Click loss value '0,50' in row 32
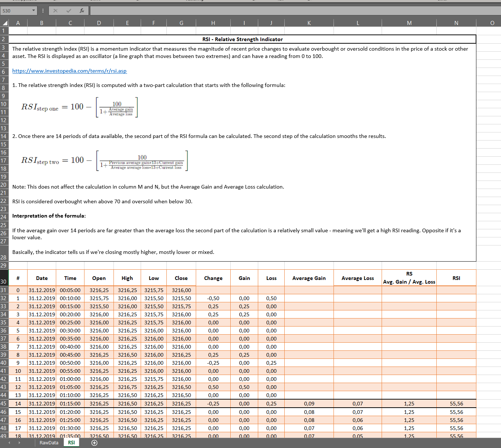 click(x=271, y=298)
